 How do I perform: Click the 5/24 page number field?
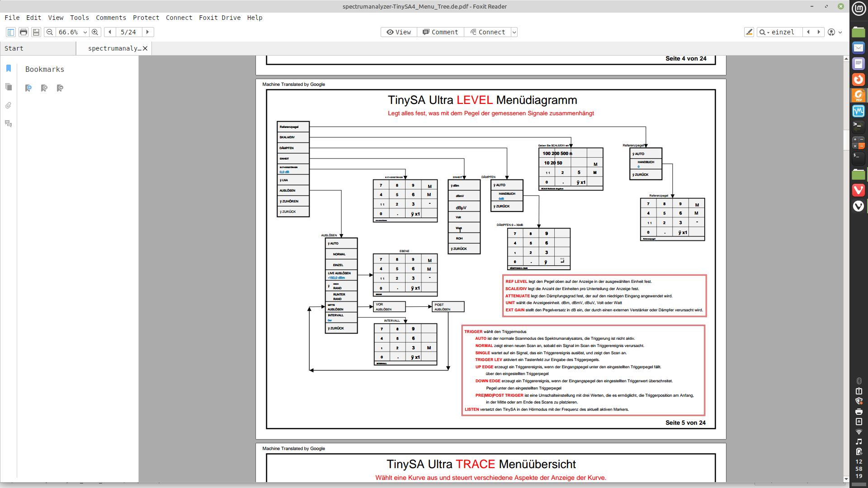click(x=128, y=32)
